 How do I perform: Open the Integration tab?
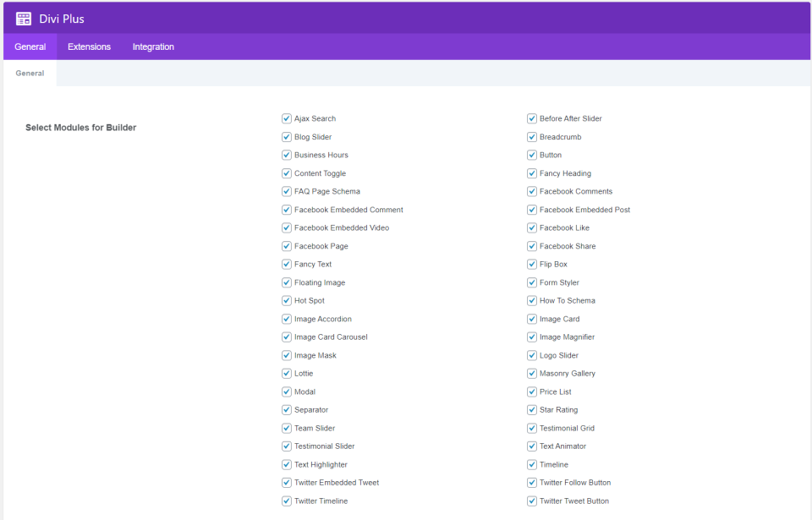[152, 47]
